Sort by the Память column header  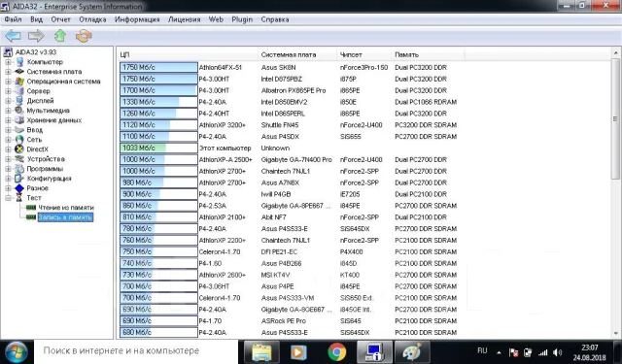point(428,54)
